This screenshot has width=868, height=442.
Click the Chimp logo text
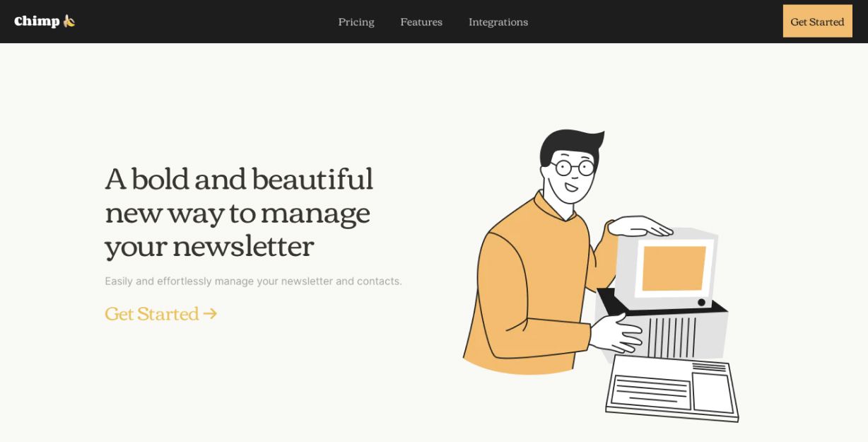[37, 21]
